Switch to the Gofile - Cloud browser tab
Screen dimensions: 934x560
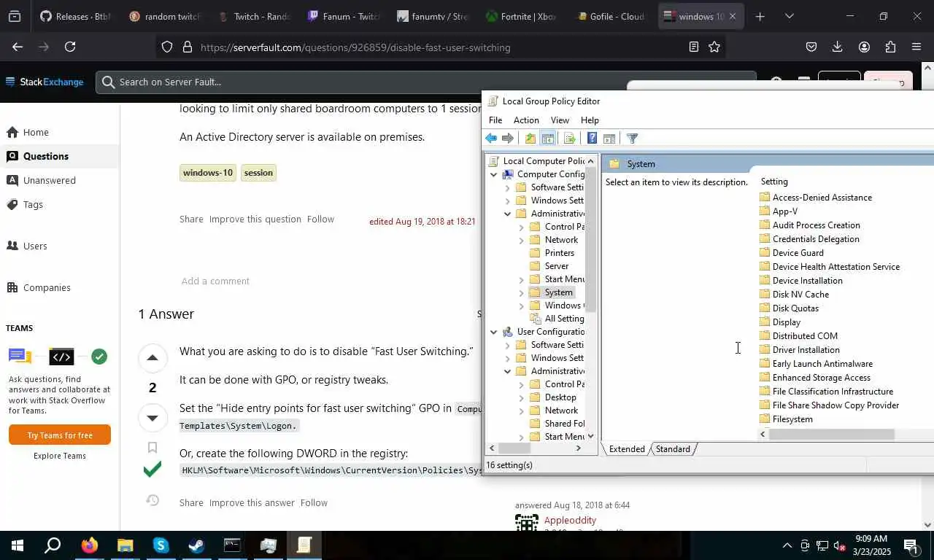(x=610, y=16)
